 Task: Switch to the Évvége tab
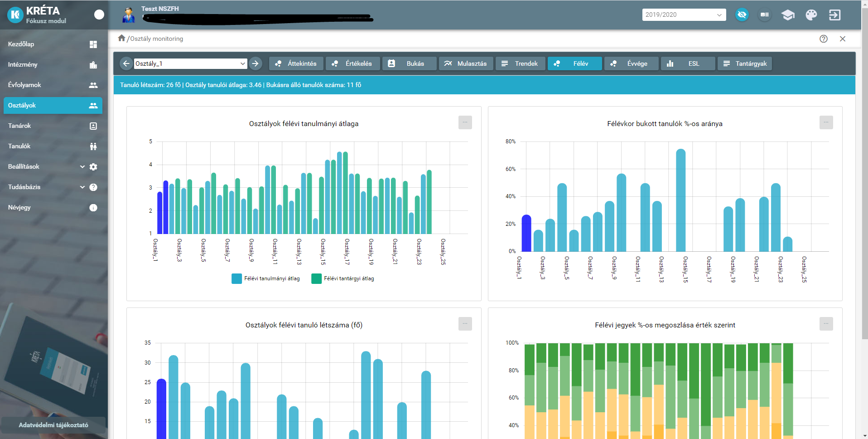(x=632, y=63)
